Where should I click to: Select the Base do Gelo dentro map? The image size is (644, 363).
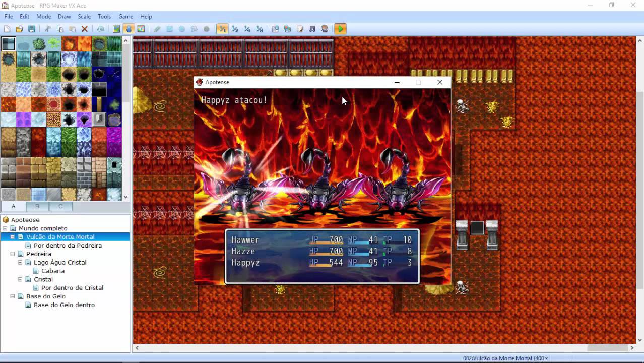click(x=64, y=305)
